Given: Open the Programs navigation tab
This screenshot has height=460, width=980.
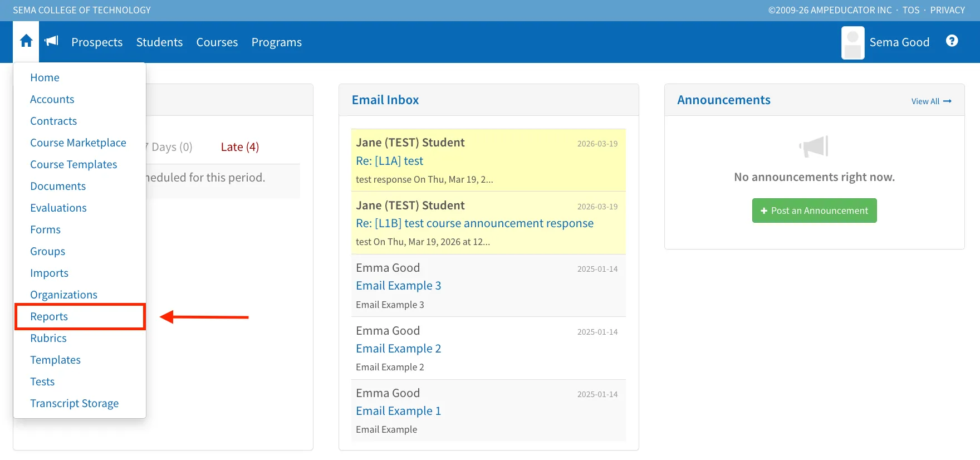Looking at the screenshot, I should point(276,42).
